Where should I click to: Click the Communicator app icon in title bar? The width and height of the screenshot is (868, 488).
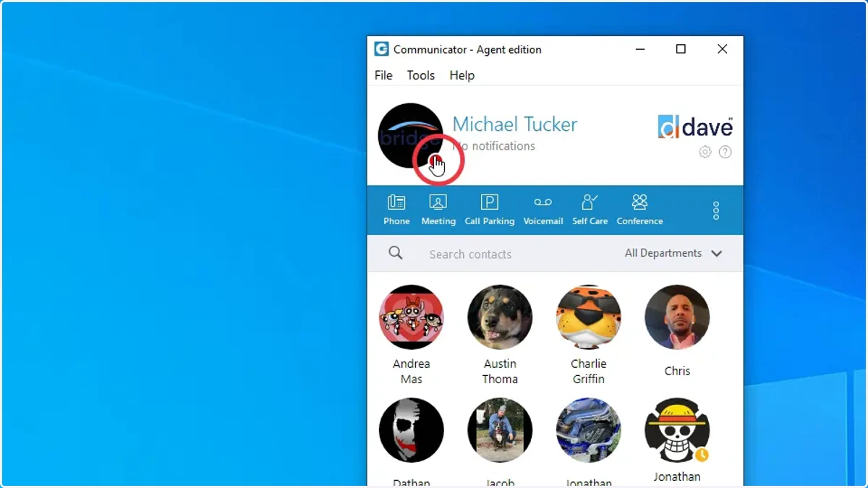pos(381,49)
